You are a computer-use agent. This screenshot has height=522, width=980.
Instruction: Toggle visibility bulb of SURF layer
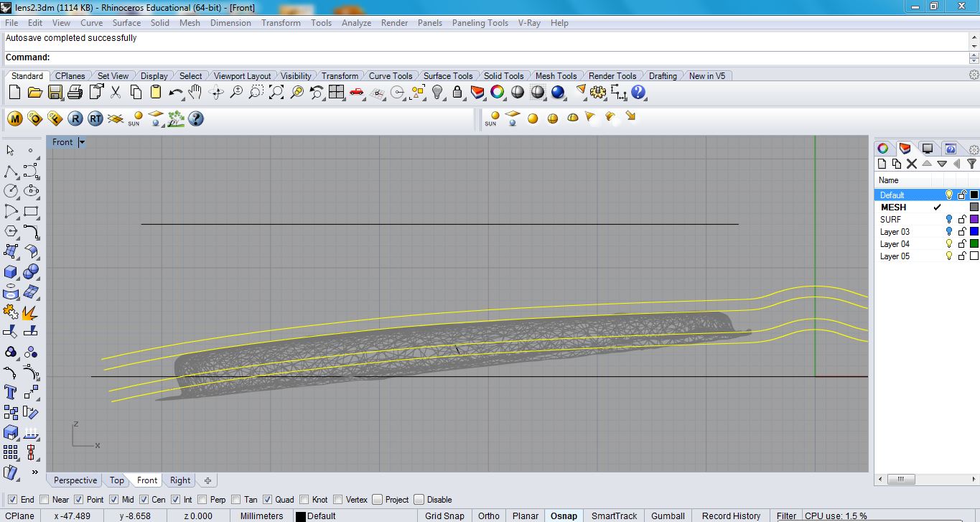[949, 220]
